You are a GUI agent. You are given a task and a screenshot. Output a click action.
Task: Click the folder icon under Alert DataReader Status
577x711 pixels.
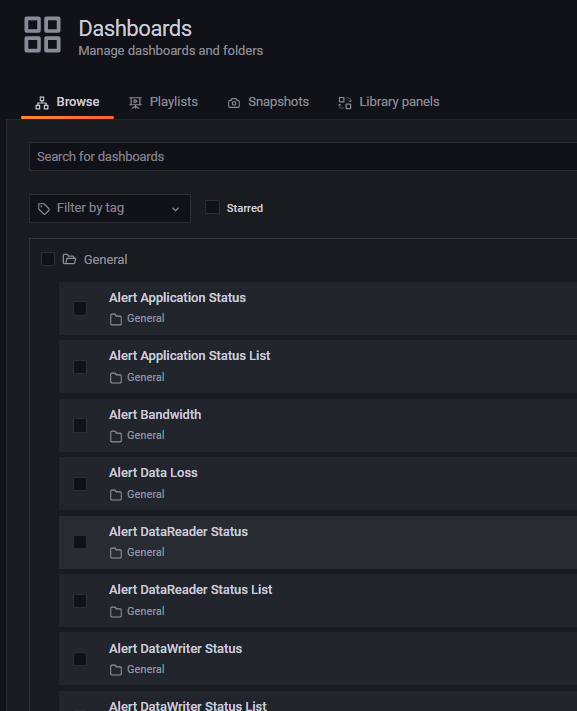[116, 553]
